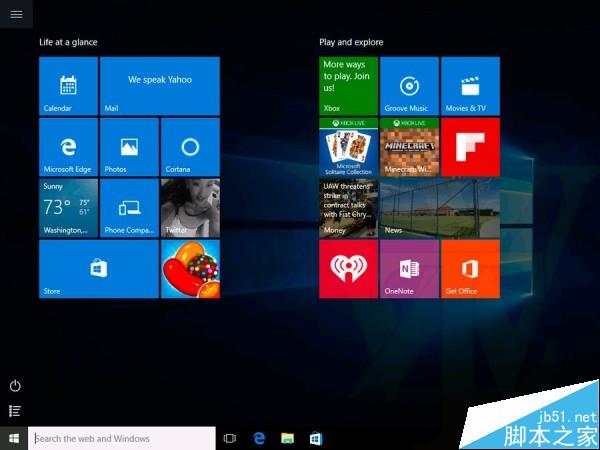Open Task View from the taskbar
Screen dimensions: 600x450
(x=230, y=438)
